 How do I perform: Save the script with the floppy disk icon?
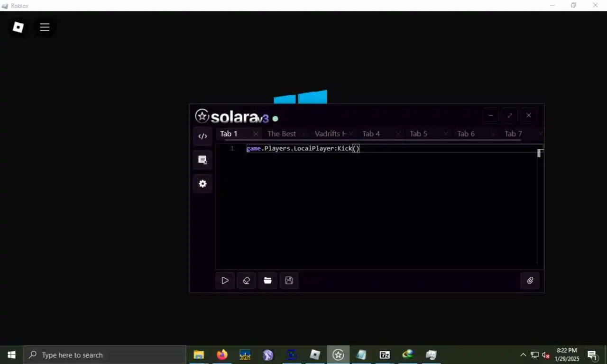click(x=289, y=281)
